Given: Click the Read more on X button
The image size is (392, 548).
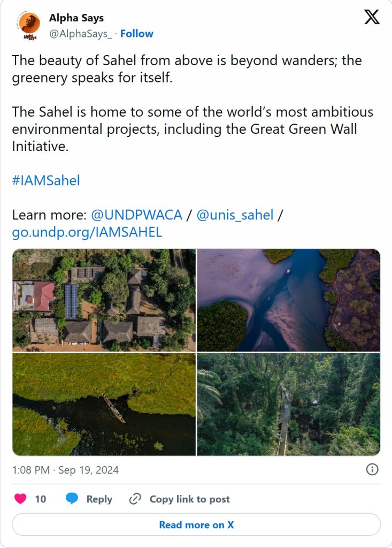Looking at the screenshot, I should tap(196, 524).
